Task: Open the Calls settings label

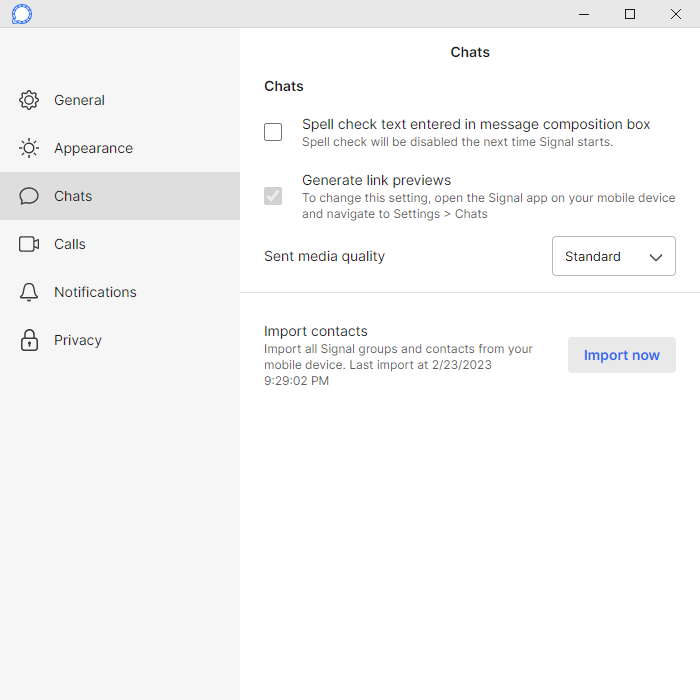Action: [70, 244]
